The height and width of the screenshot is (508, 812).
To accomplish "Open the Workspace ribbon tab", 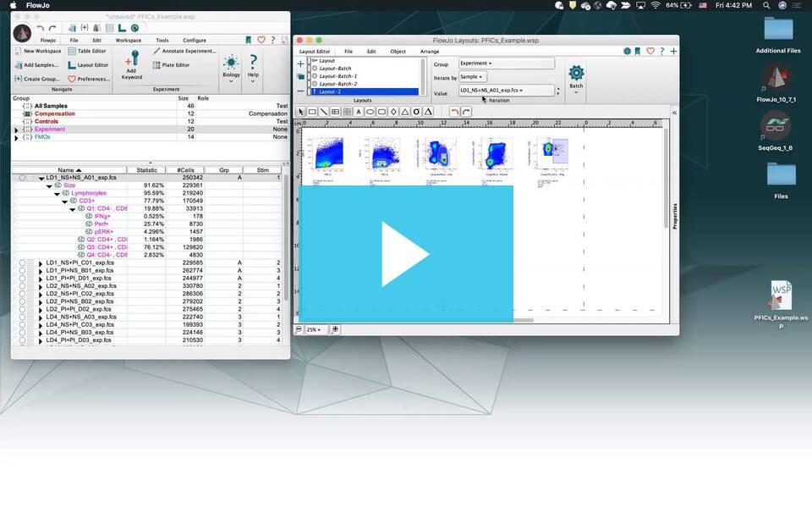I will 129,41.
